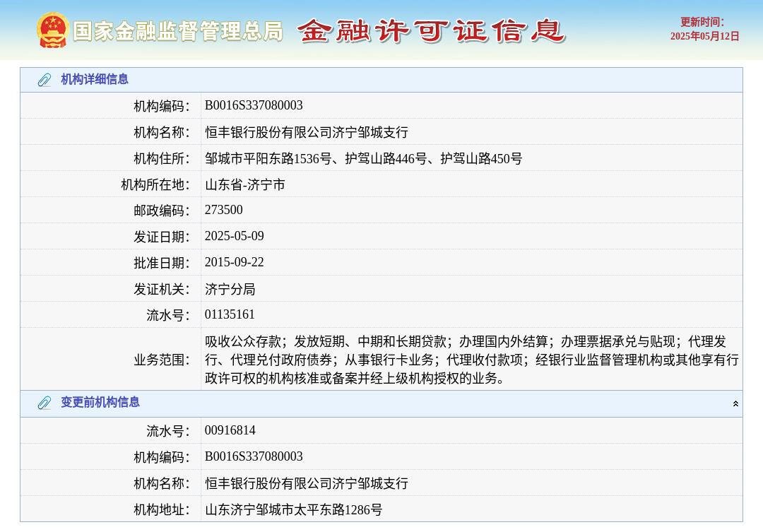Click the 机构住所 label
763x532 pixels.
point(162,159)
